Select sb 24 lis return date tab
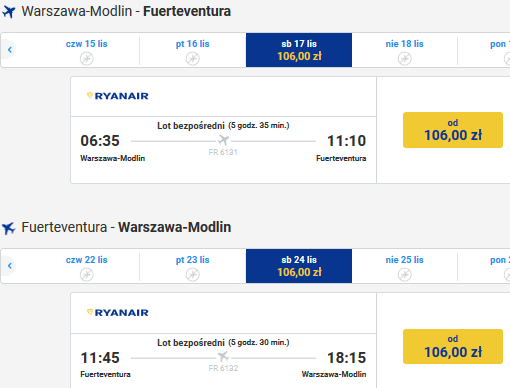This screenshot has height=388, width=510. [299, 266]
